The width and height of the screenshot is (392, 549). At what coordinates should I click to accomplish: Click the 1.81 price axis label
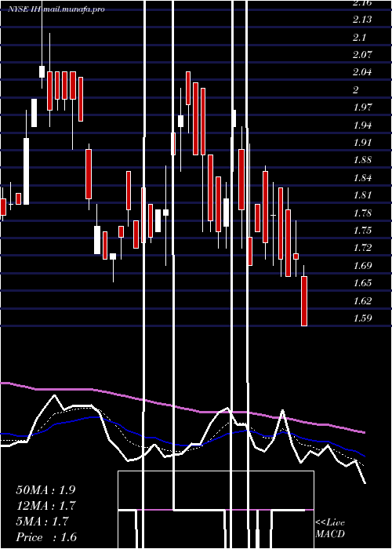coord(362,195)
